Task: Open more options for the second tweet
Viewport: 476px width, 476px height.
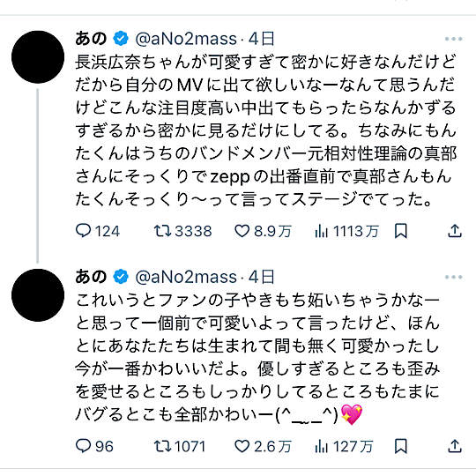Action: (x=454, y=277)
